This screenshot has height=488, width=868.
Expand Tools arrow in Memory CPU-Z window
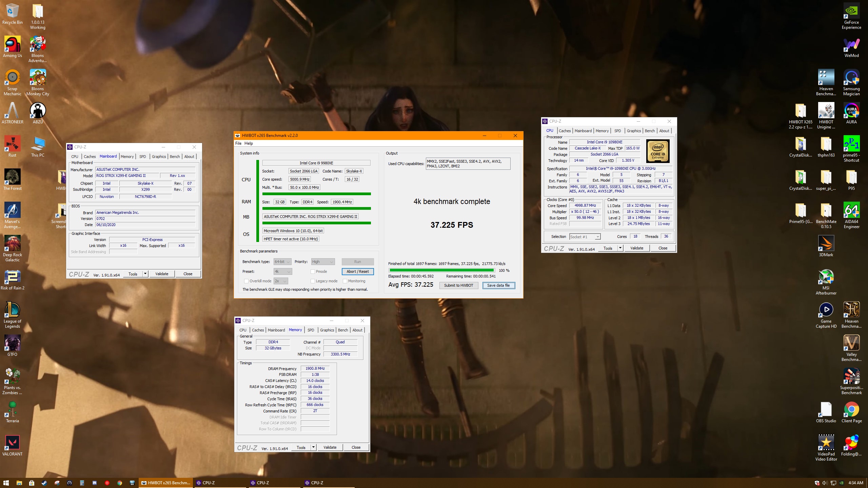[x=314, y=447]
